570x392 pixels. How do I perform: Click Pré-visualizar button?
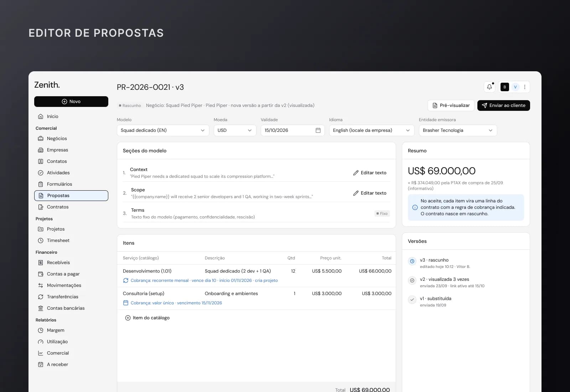click(451, 105)
